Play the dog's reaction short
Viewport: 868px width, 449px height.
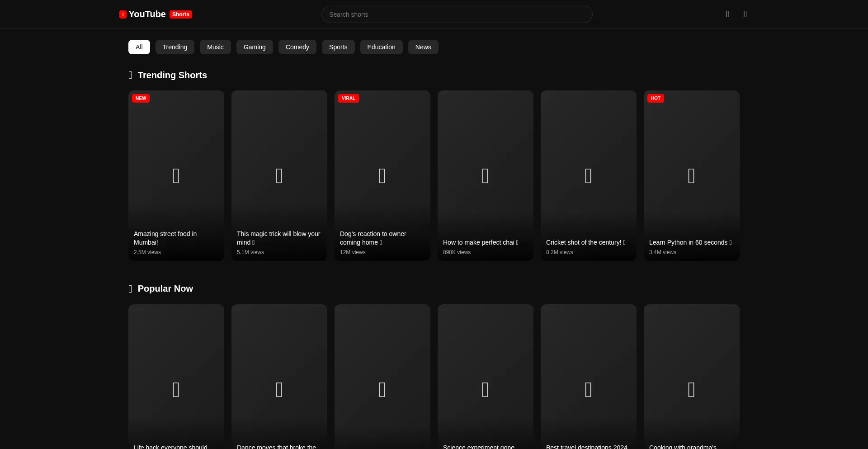382,176
